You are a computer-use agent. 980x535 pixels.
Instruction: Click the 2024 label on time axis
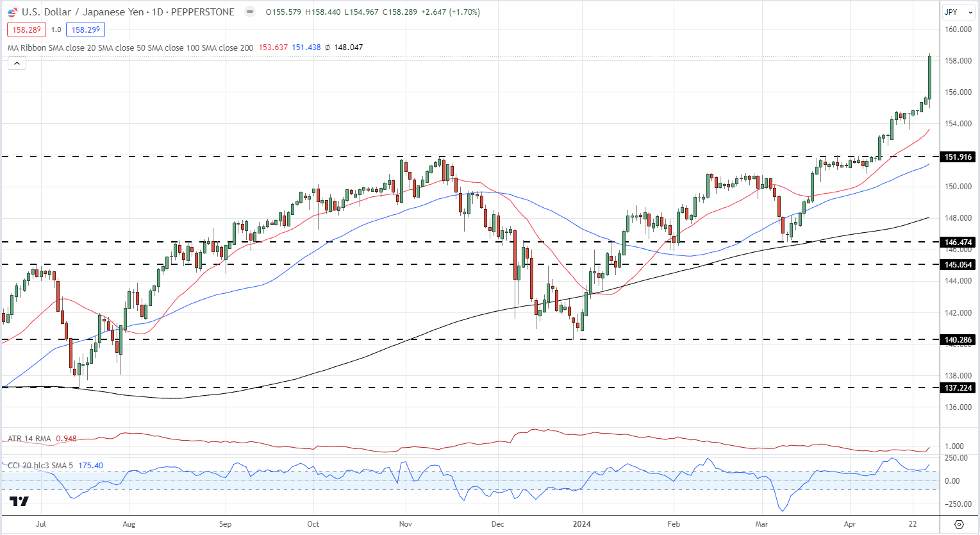pos(581,524)
